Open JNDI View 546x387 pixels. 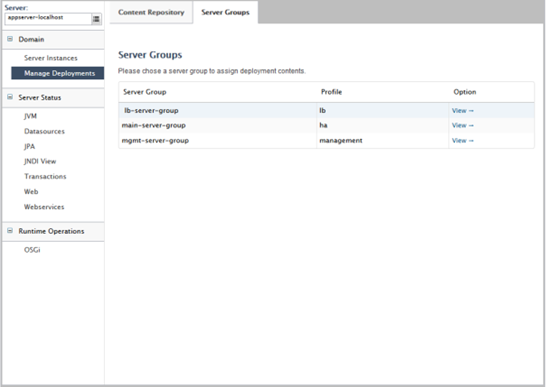pyautogui.click(x=40, y=161)
